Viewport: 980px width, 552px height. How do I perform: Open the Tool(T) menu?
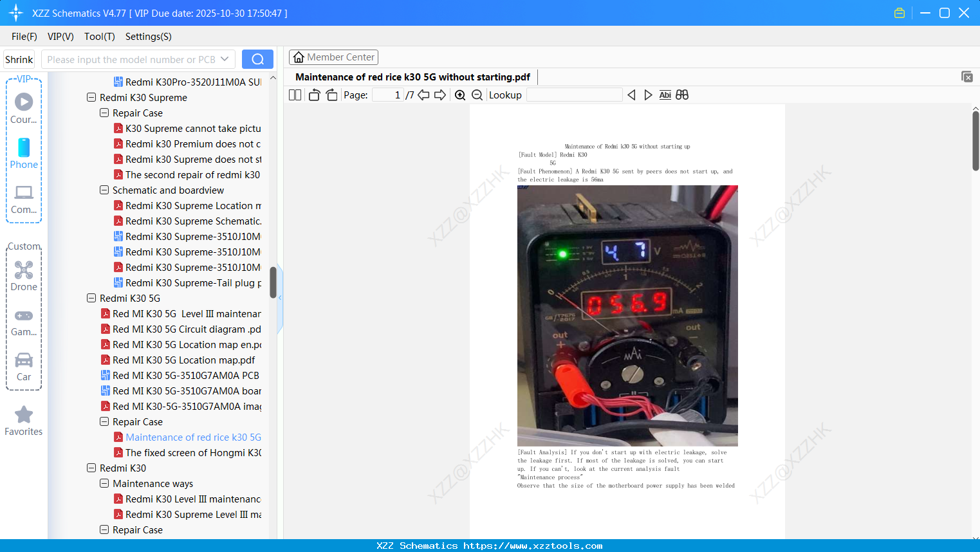pyautogui.click(x=99, y=37)
